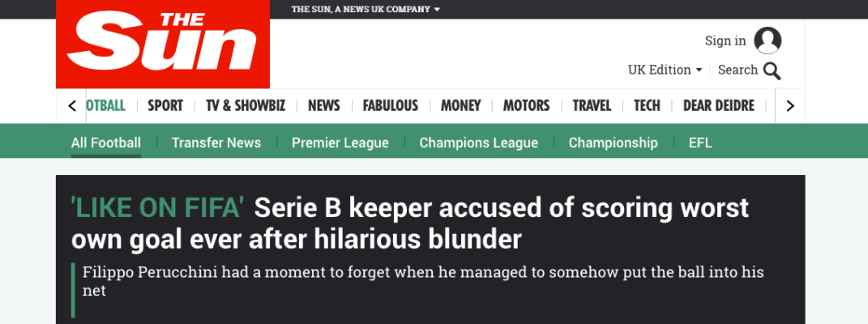Viewport: 868px width, 324px height.
Task: Click the Sign in link
Action: [725, 40]
